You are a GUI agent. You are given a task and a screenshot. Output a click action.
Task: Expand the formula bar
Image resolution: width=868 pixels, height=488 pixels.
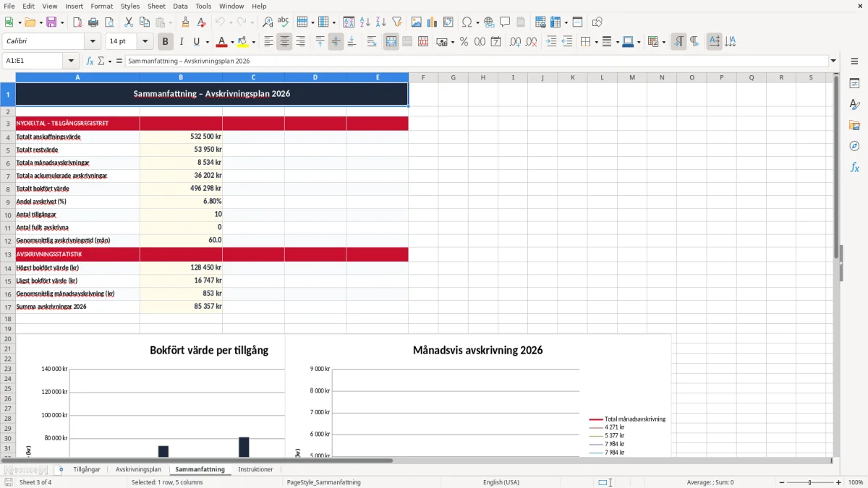click(833, 61)
